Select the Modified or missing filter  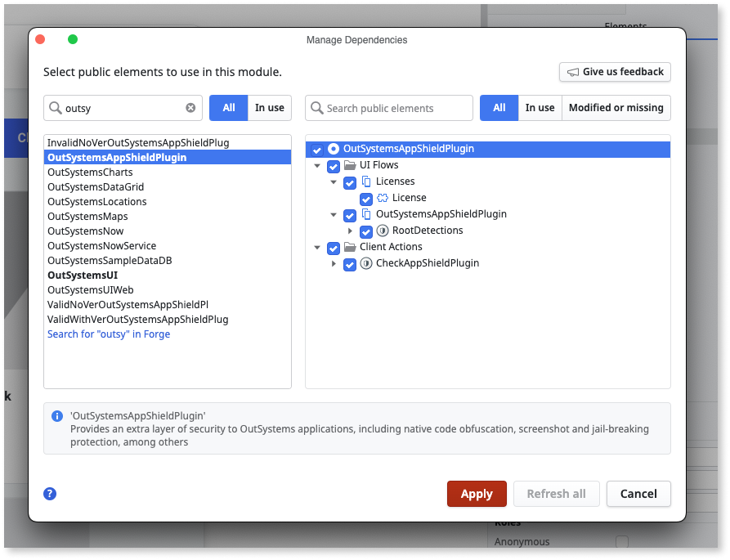[616, 107]
